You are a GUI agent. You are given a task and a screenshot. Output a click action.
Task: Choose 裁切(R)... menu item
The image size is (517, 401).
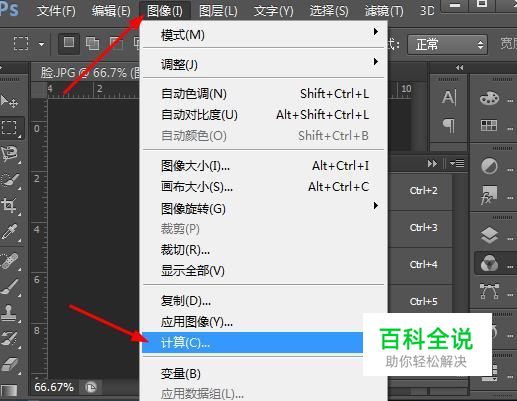(264, 250)
